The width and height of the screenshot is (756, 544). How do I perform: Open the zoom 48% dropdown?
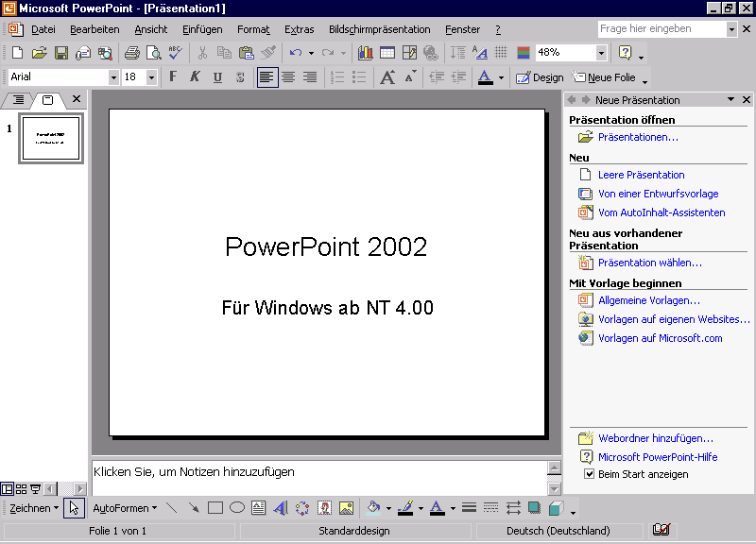[601, 53]
